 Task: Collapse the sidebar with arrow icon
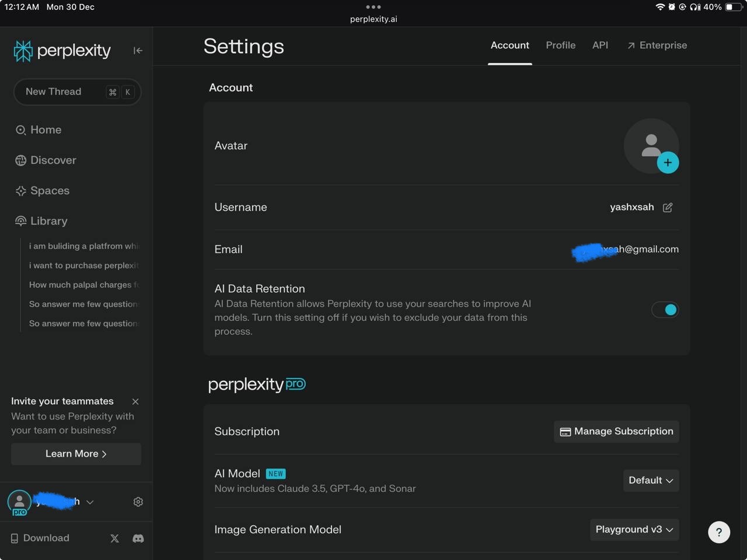[138, 51]
